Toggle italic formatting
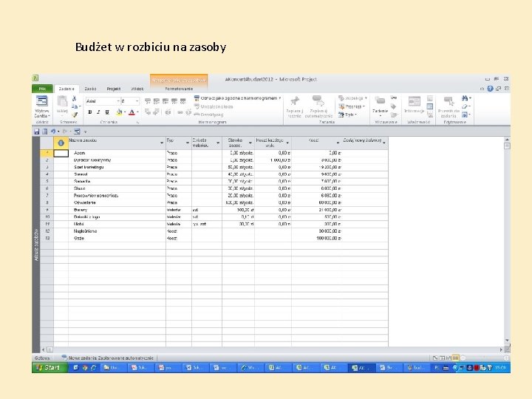The image size is (532, 399). (x=98, y=112)
